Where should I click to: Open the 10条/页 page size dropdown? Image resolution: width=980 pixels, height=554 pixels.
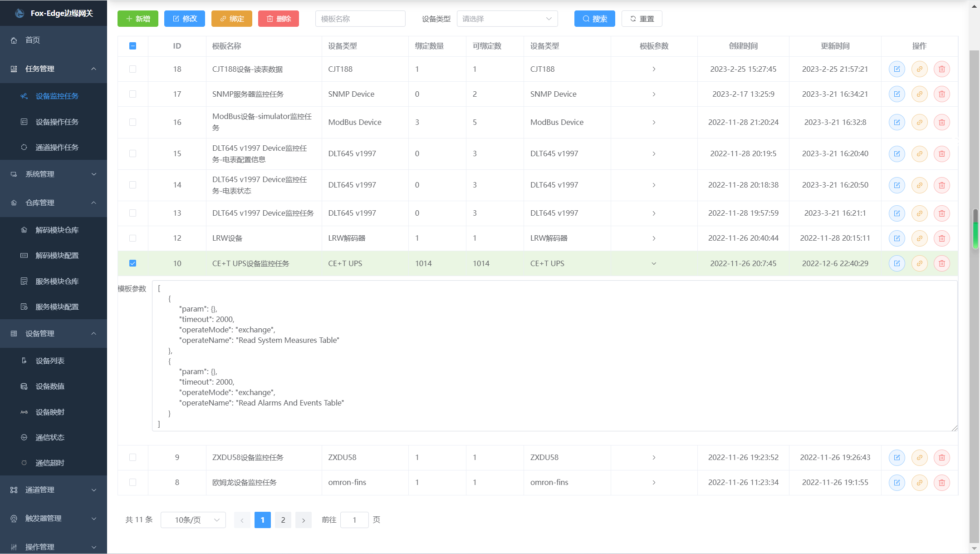[x=193, y=520]
